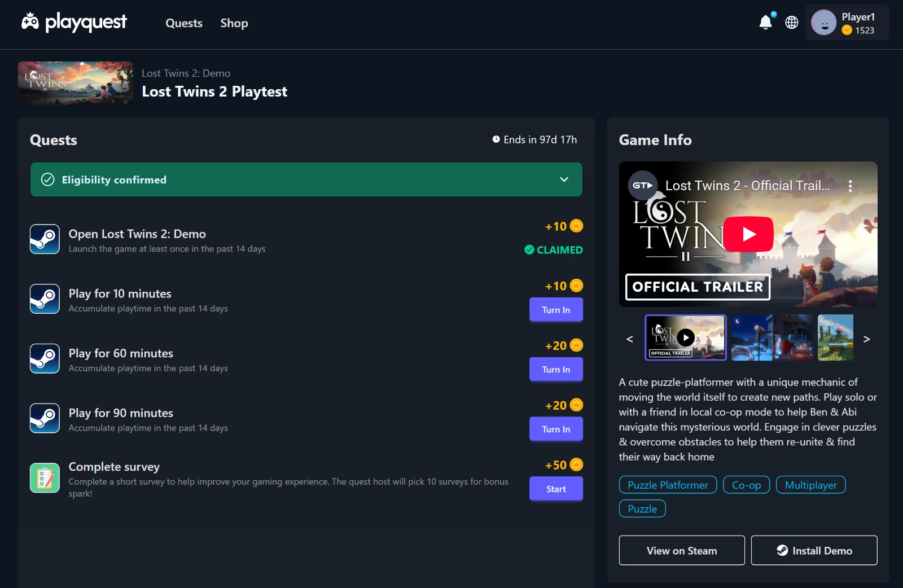
Task: Play the Lost Twins 2 trailer video
Action: (x=748, y=234)
